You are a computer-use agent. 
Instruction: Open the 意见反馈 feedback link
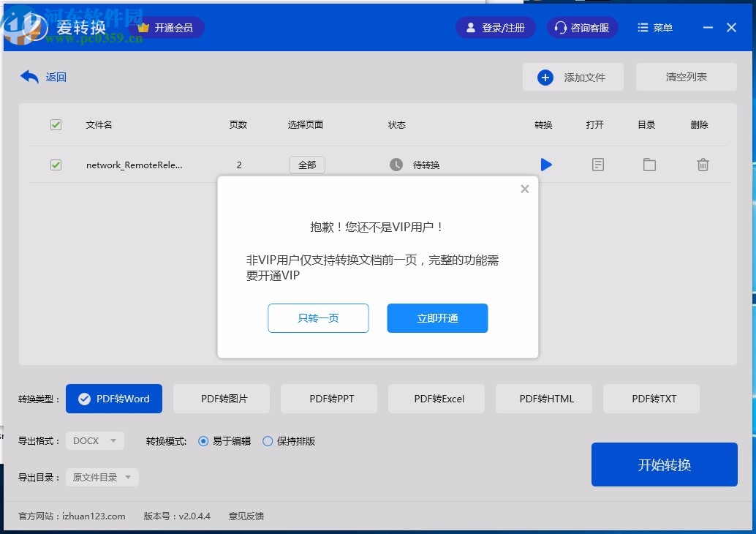(246, 516)
